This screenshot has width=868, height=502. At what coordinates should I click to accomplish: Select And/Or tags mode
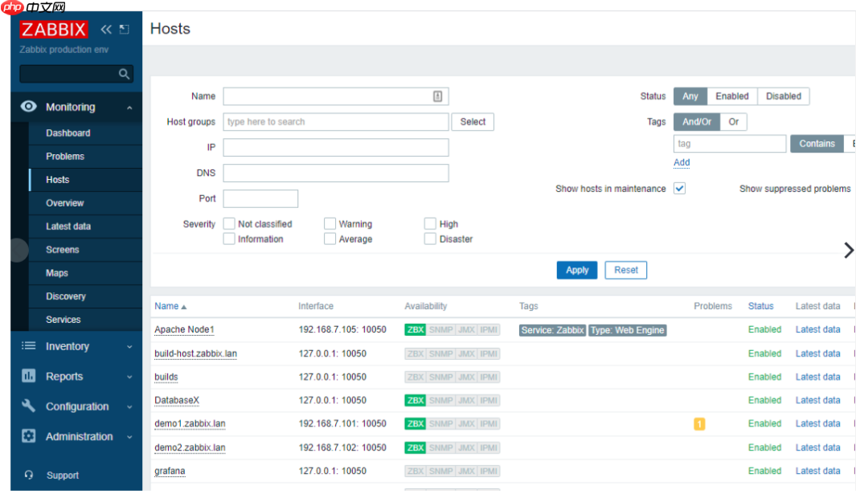point(697,122)
